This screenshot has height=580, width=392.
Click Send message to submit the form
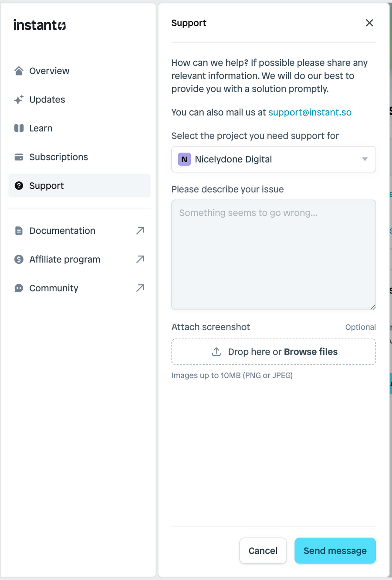click(335, 551)
